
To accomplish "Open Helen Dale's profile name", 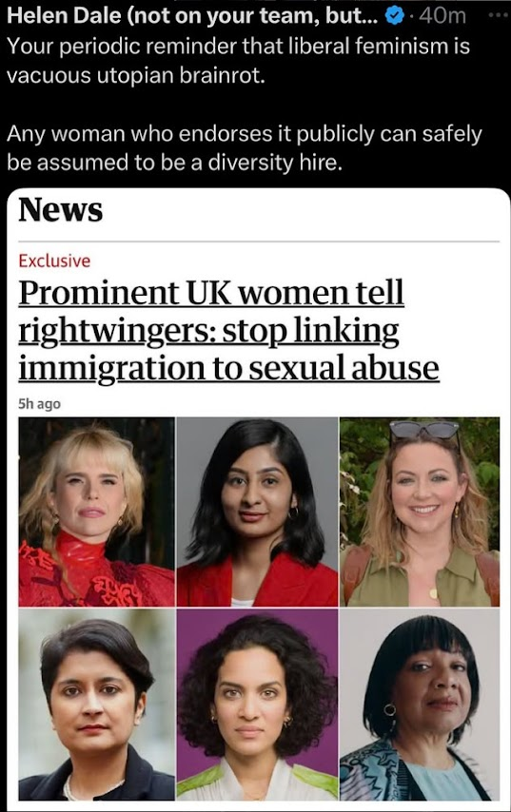I will coord(196,16).
